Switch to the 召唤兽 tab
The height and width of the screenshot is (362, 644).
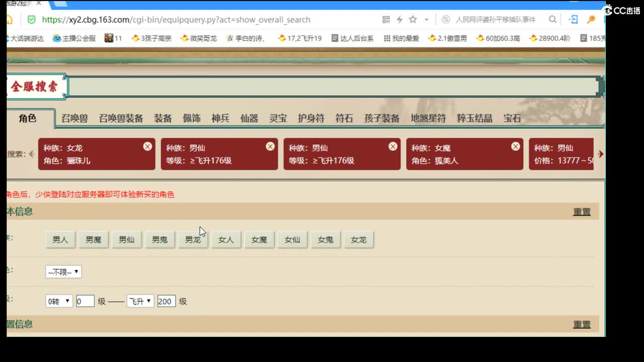74,118
